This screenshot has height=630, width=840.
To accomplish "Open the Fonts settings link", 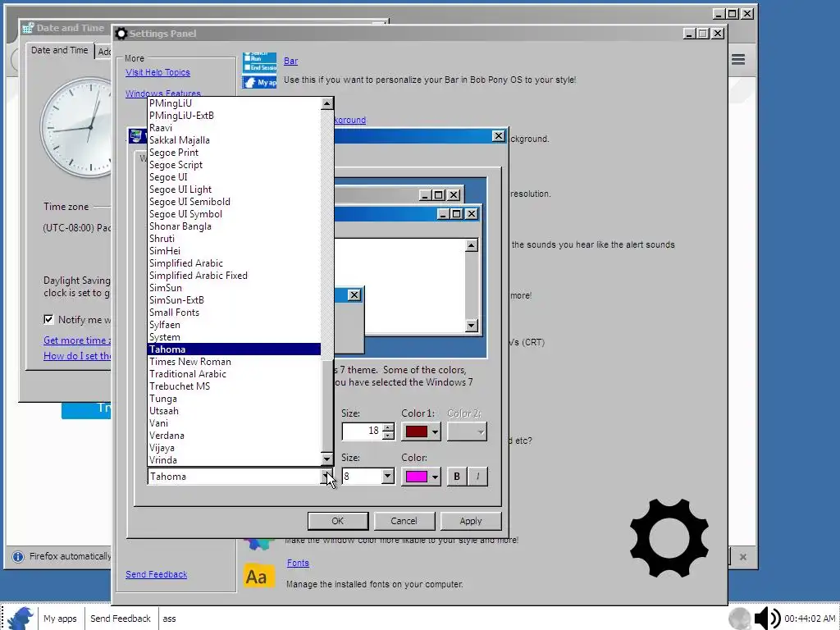I will coord(298,563).
